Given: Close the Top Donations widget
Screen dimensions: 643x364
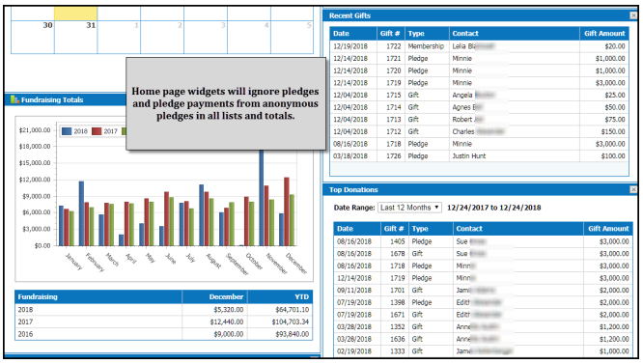Looking at the screenshot, I should [633, 189].
